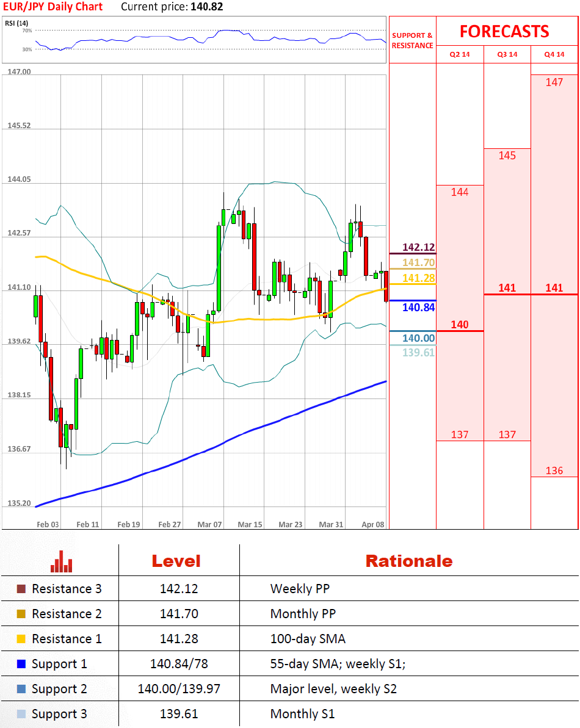Click the Monthly S1 rationale
The image size is (580, 728).
tap(302, 714)
